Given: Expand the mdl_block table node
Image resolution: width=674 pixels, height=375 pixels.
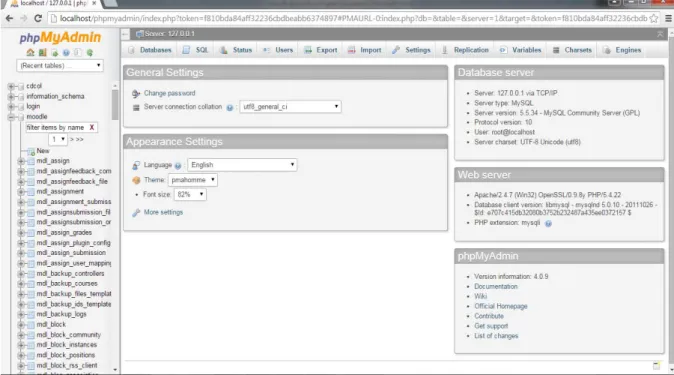Looking at the screenshot, I should (x=21, y=325).
